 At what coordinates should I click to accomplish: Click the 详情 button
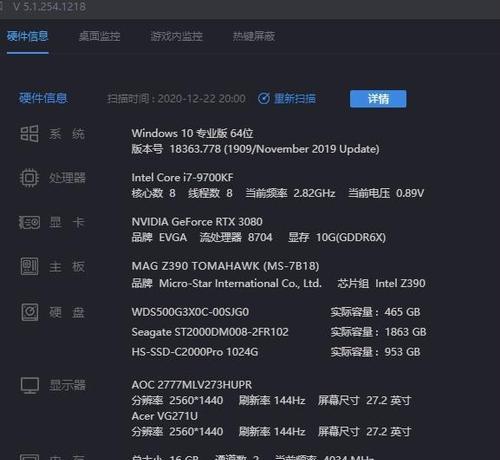click(x=378, y=99)
